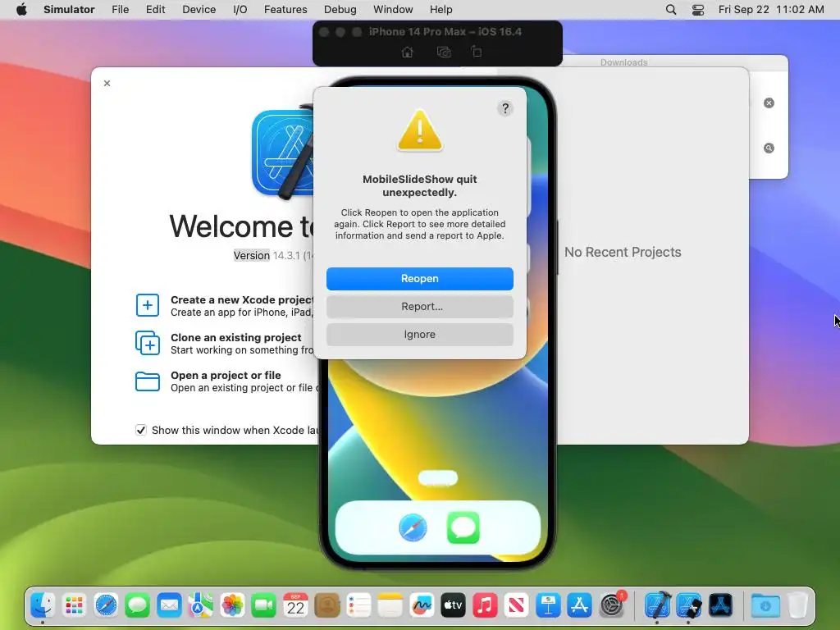840x630 pixels.
Task: Open News from the Dock
Action: tap(517, 605)
